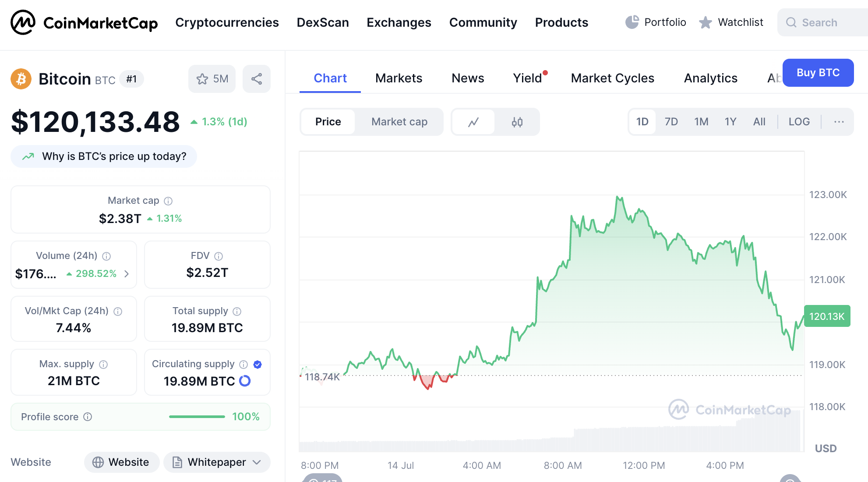
Task: Switch to the Yield tab
Action: coord(528,78)
